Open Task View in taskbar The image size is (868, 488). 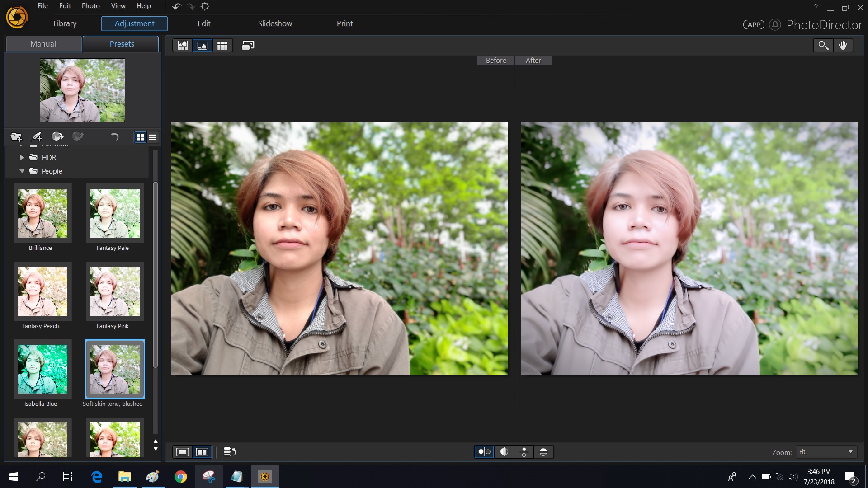tap(68, 476)
